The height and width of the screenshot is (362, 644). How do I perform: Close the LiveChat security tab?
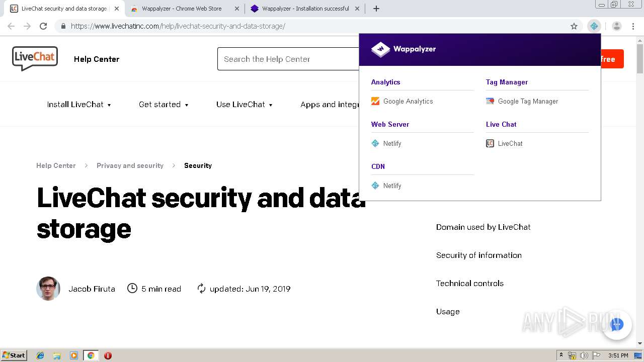(x=117, y=9)
